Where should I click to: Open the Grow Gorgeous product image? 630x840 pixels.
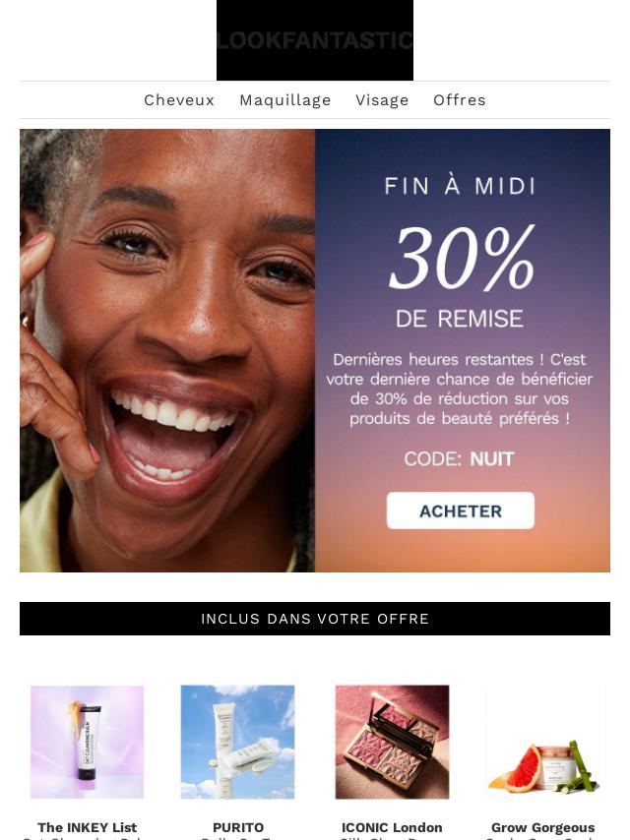tap(542, 742)
